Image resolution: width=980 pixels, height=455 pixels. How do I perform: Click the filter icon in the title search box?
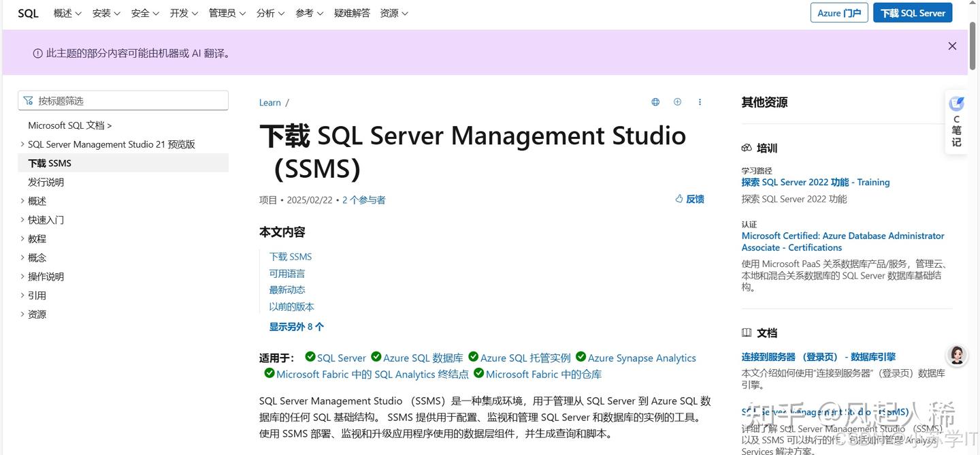click(28, 100)
